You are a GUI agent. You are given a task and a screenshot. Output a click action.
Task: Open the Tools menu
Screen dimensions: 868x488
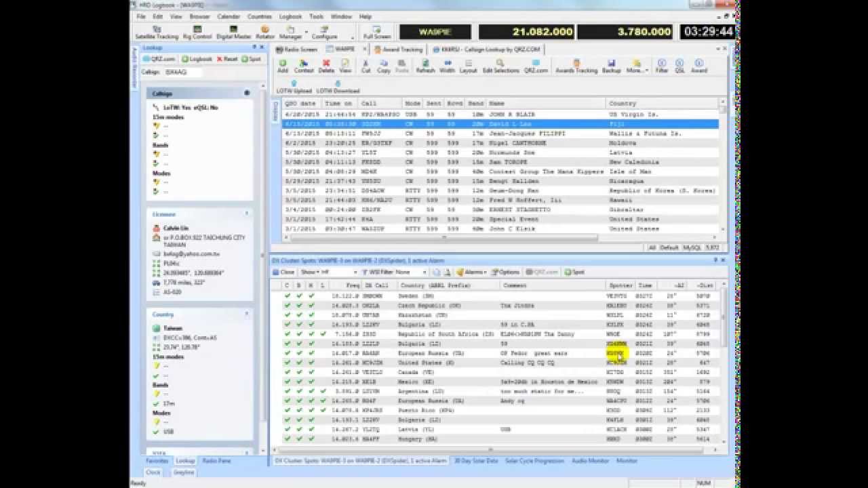[x=316, y=16]
